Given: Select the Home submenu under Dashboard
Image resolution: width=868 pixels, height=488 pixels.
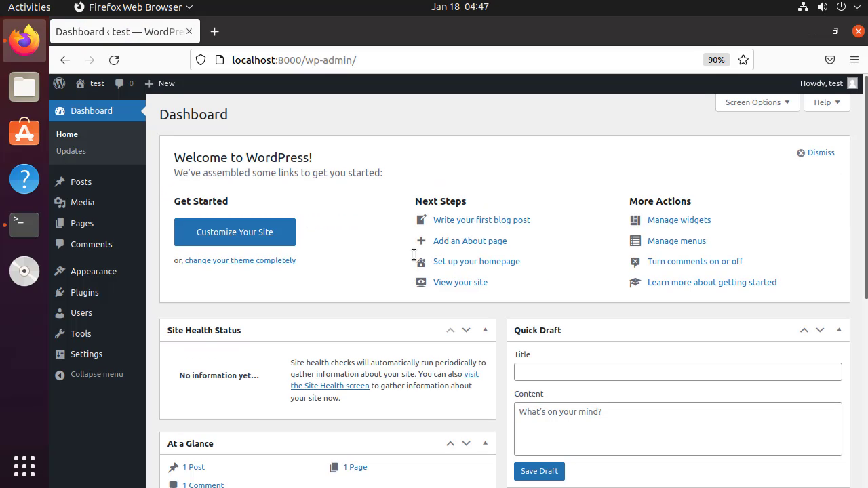Looking at the screenshot, I should (67, 134).
